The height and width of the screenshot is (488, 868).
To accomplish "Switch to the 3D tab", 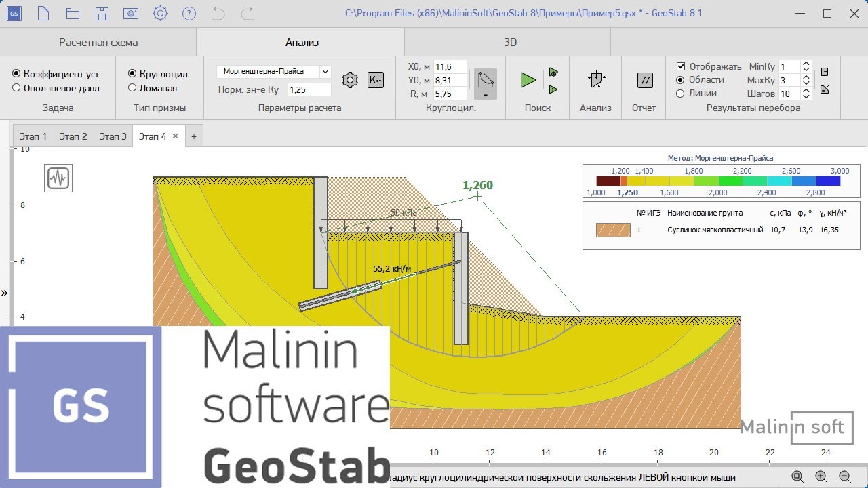I will click(x=510, y=42).
